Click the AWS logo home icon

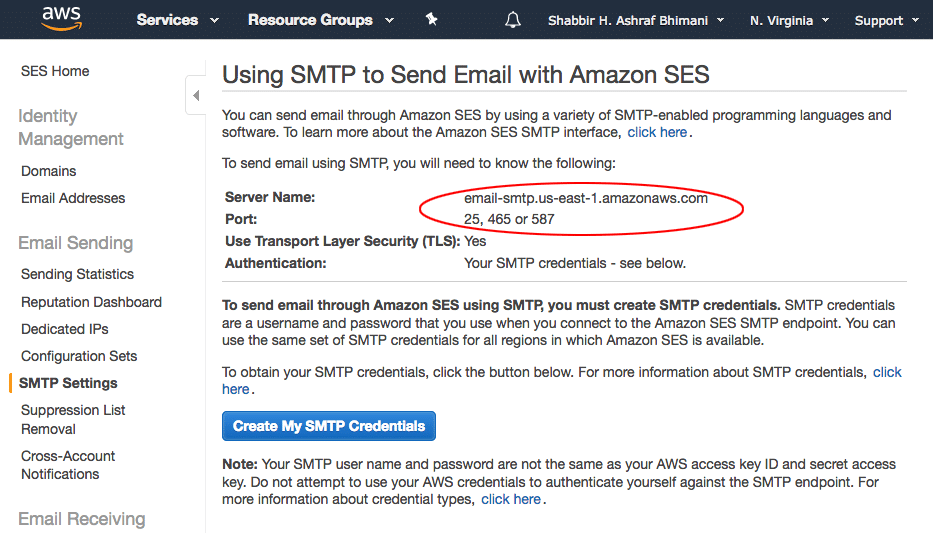point(61,18)
